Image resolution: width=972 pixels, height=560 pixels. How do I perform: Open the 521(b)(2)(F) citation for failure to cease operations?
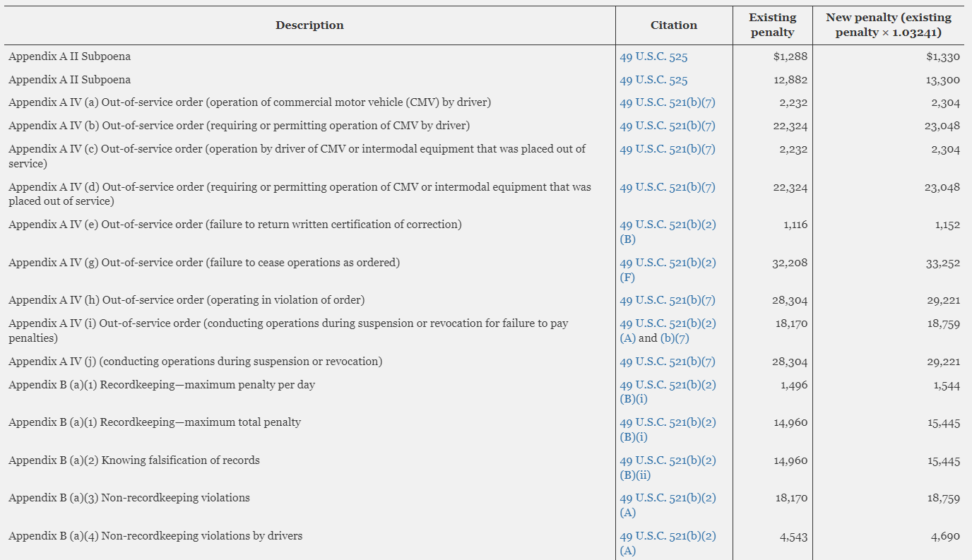(x=667, y=263)
